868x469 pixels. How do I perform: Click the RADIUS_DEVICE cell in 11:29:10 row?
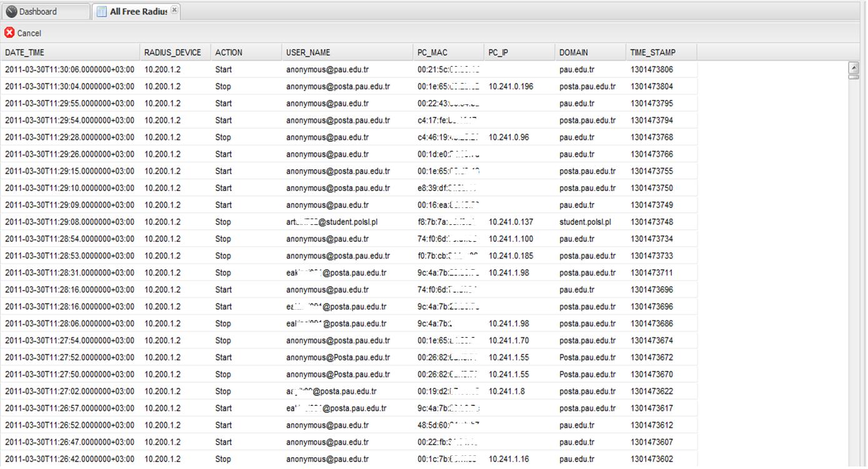pyautogui.click(x=162, y=188)
